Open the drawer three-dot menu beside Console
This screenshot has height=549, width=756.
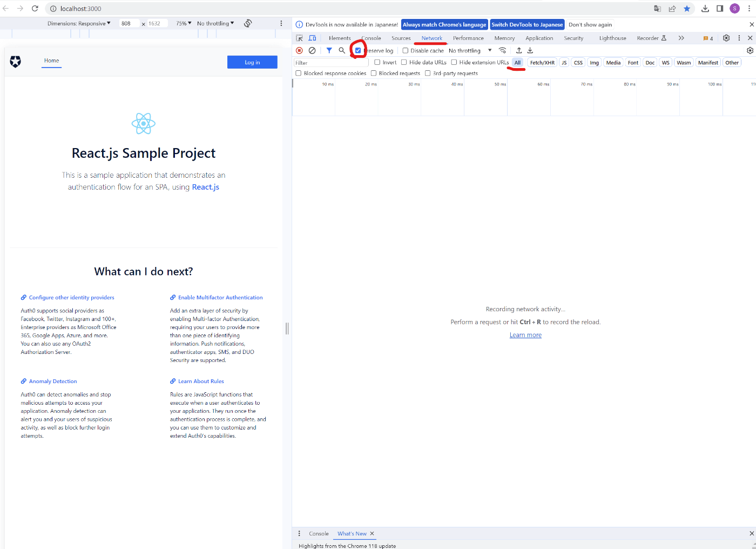point(299,533)
